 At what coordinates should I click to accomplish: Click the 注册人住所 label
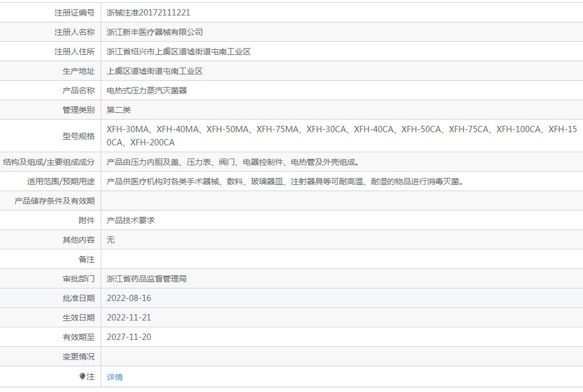pyautogui.click(x=74, y=52)
